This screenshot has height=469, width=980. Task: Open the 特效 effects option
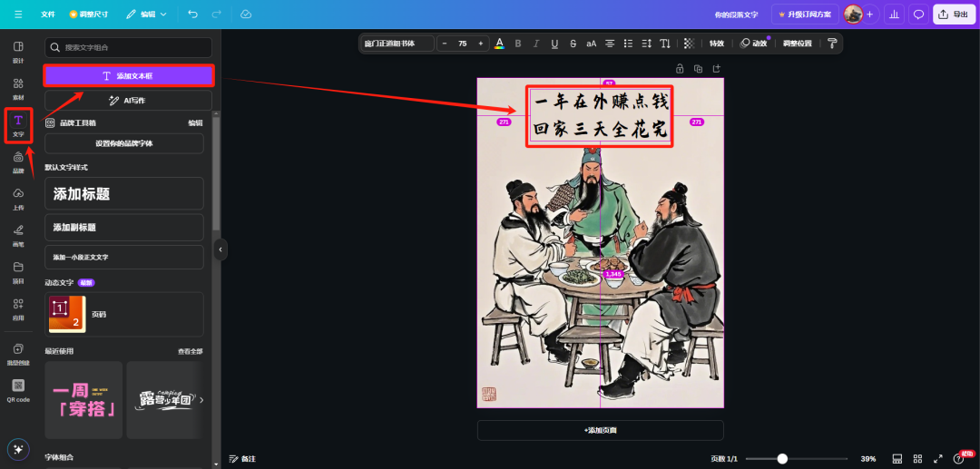coord(717,44)
